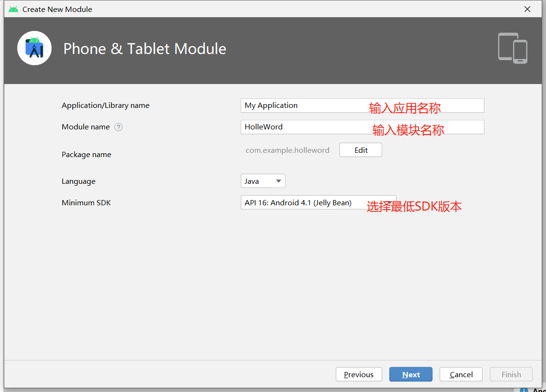Click the Next button
This screenshot has height=392, width=546.
[x=411, y=374]
